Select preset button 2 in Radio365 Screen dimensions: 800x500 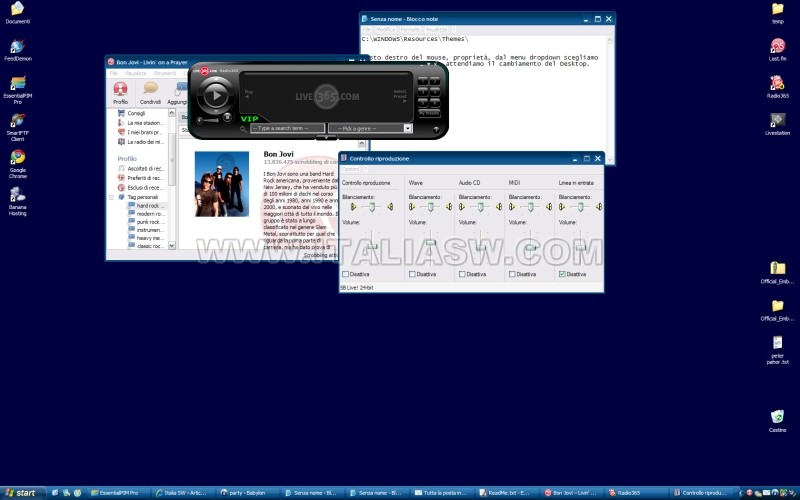[435, 81]
